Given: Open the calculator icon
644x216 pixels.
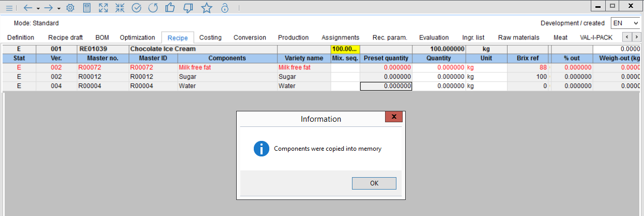Looking at the screenshot, I should coord(87,8).
